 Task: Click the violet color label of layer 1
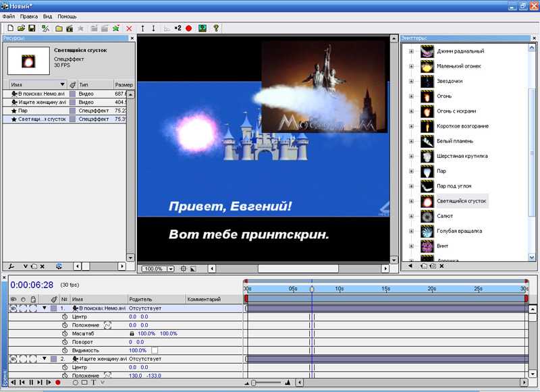click(x=54, y=308)
